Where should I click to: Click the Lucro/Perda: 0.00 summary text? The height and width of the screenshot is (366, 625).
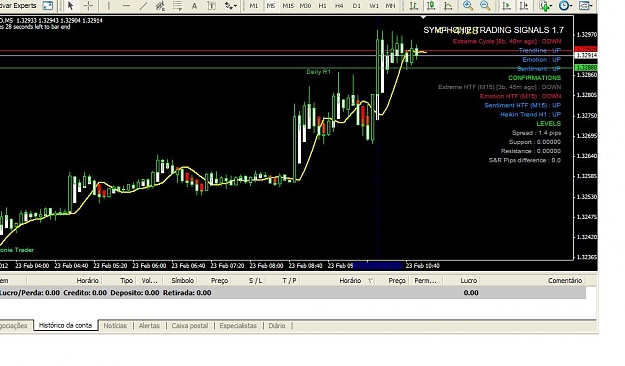[30, 293]
